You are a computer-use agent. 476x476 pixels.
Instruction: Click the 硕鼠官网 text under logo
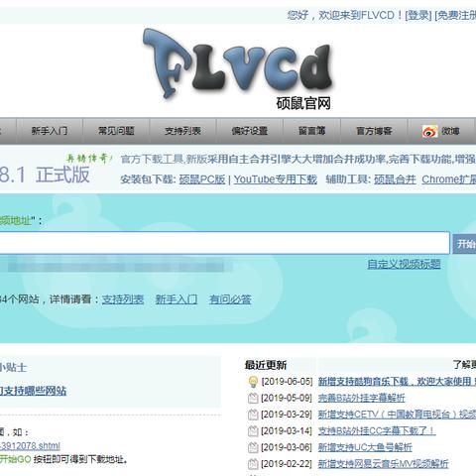coord(303,103)
